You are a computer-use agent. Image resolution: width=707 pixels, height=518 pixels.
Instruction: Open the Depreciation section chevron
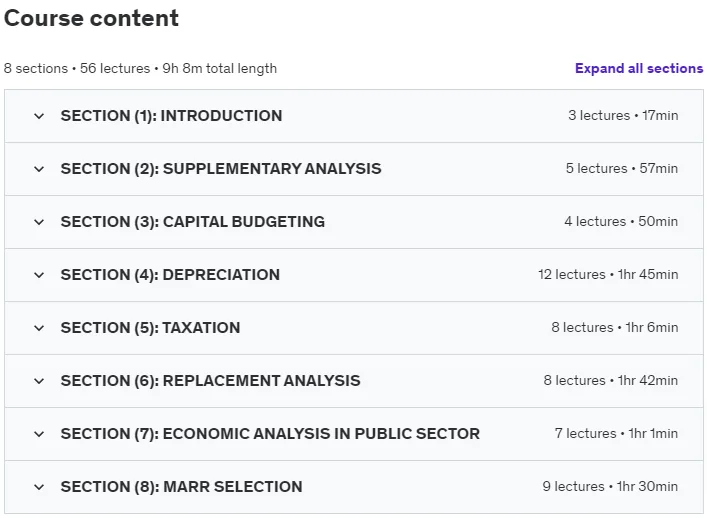point(39,275)
